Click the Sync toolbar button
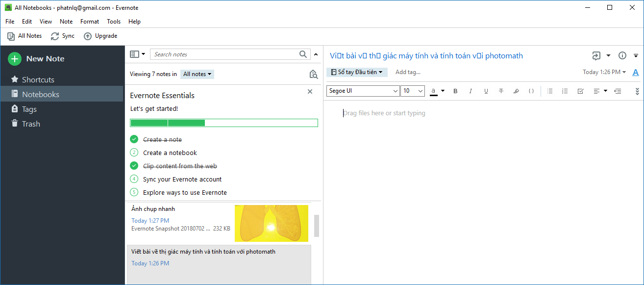 (x=63, y=36)
